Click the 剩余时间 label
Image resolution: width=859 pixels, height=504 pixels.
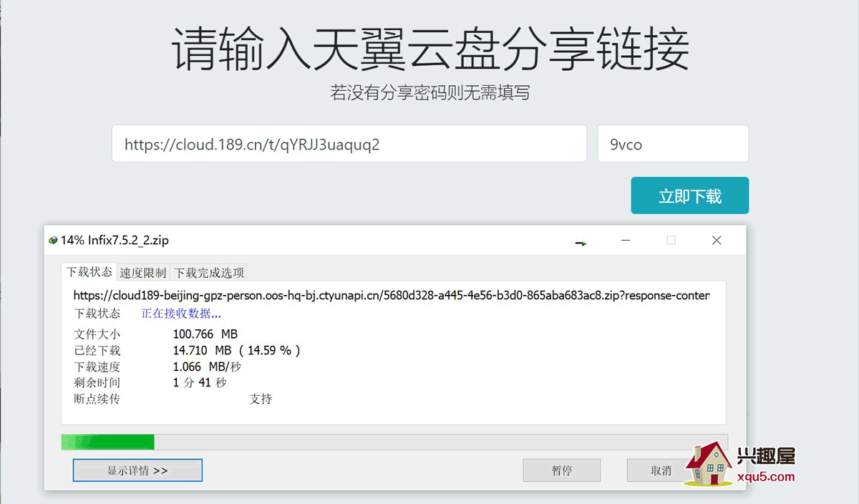pyautogui.click(x=97, y=383)
